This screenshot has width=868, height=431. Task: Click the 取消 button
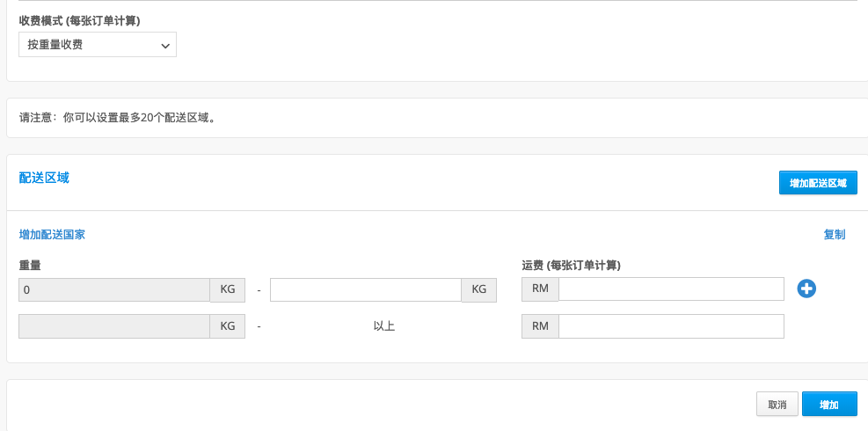click(777, 405)
